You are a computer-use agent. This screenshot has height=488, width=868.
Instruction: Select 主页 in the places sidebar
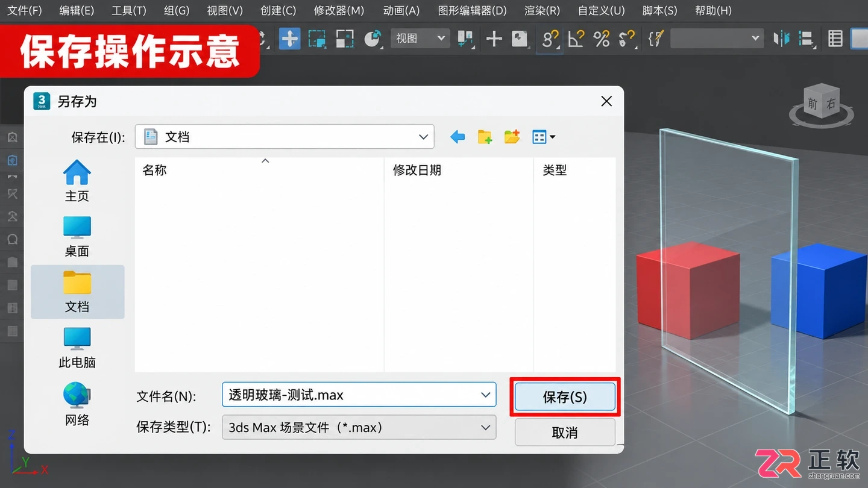(x=77, y=181)
